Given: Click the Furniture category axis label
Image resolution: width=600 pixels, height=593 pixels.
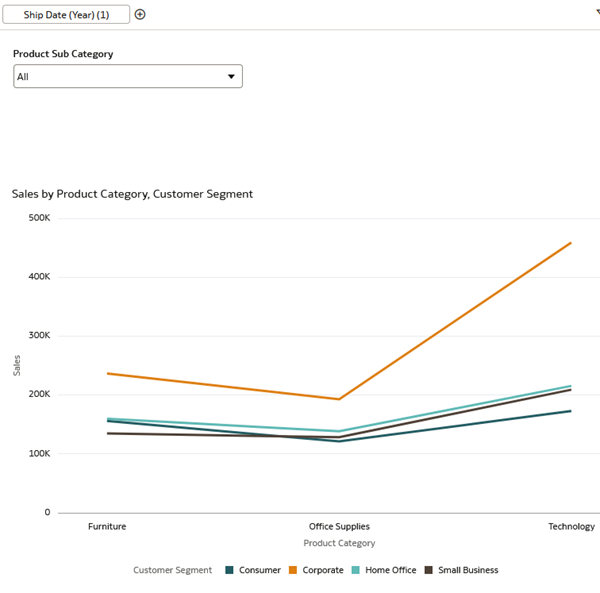Looking at the screenshot, I should click(x=107, y=526).
